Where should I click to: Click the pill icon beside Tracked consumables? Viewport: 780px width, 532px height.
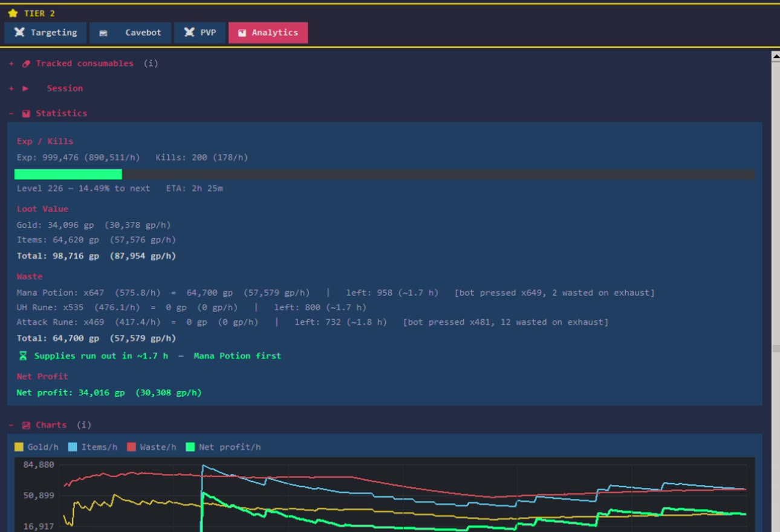tap(26, 63)
